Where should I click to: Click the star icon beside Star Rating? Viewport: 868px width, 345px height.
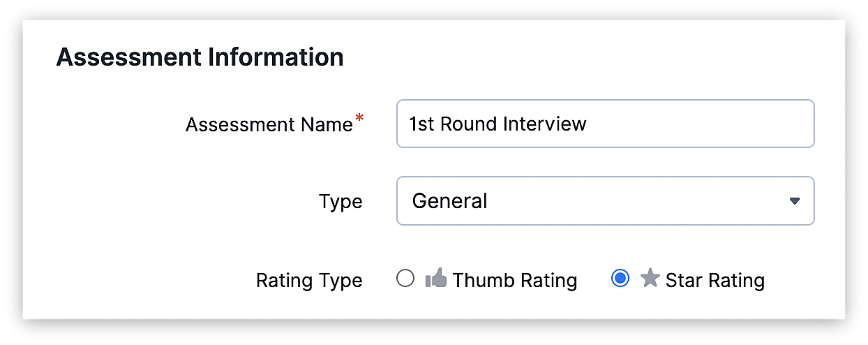(650, 279)
